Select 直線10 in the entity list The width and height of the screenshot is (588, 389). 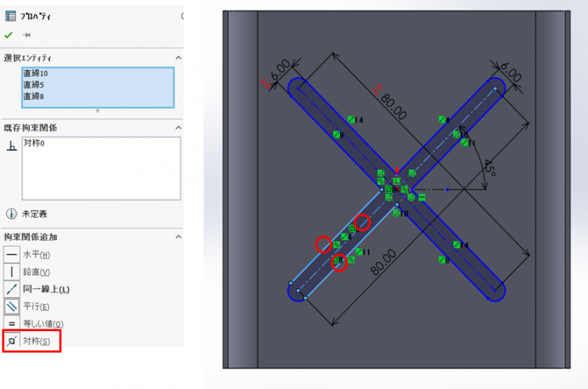[36, 74]
